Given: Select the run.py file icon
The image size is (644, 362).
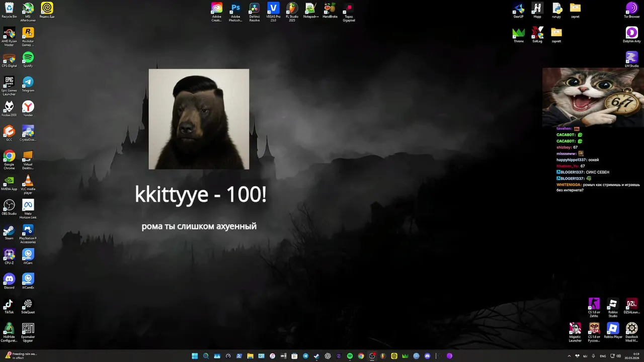Looking at the screenshot, I should pyautogui.click(x=556, y=10).
